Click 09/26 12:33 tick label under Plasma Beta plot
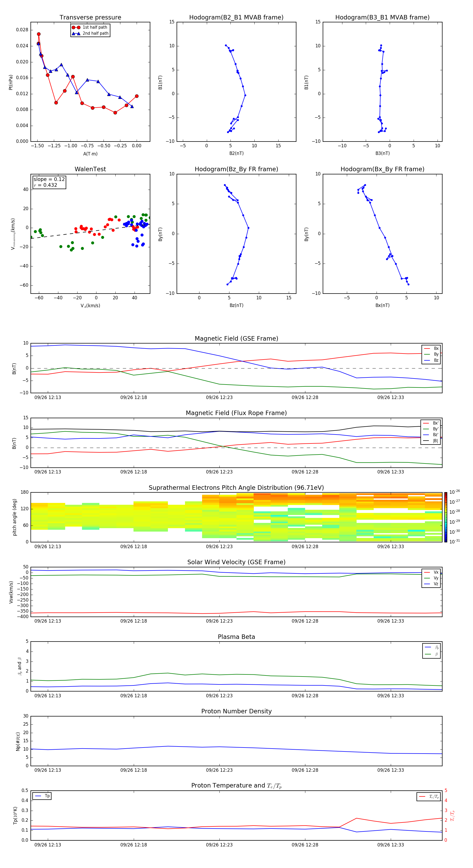The image size is (473, 868). (x=390, y=695)
